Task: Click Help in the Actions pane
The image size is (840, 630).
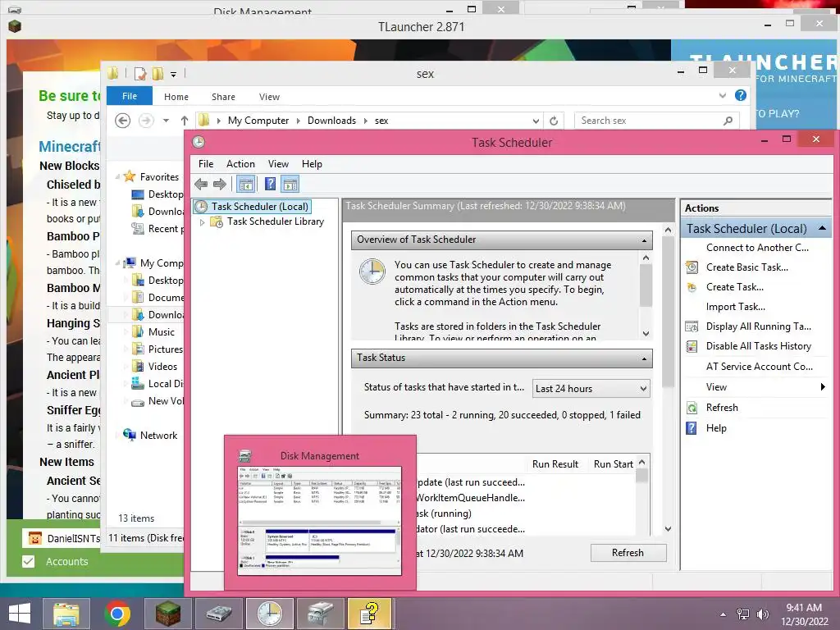Action: 716,428
